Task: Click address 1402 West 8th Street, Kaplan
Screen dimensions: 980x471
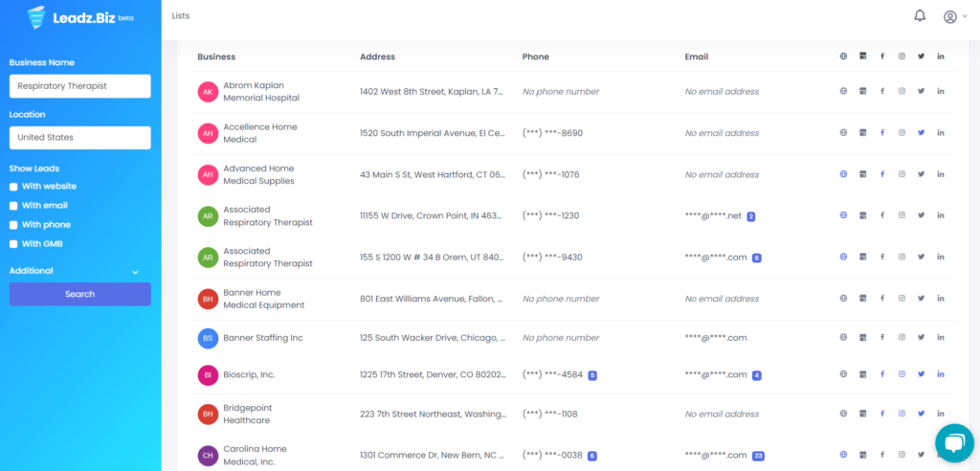Action: click(432, 91)
